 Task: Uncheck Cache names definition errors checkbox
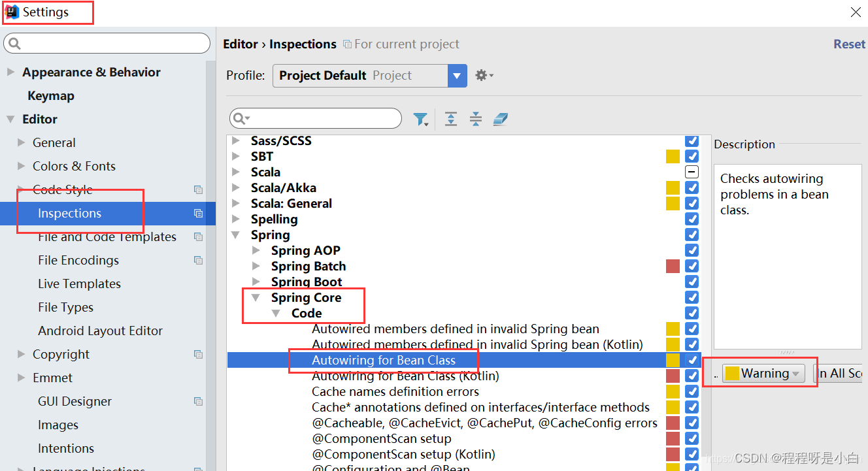point(692,392)
